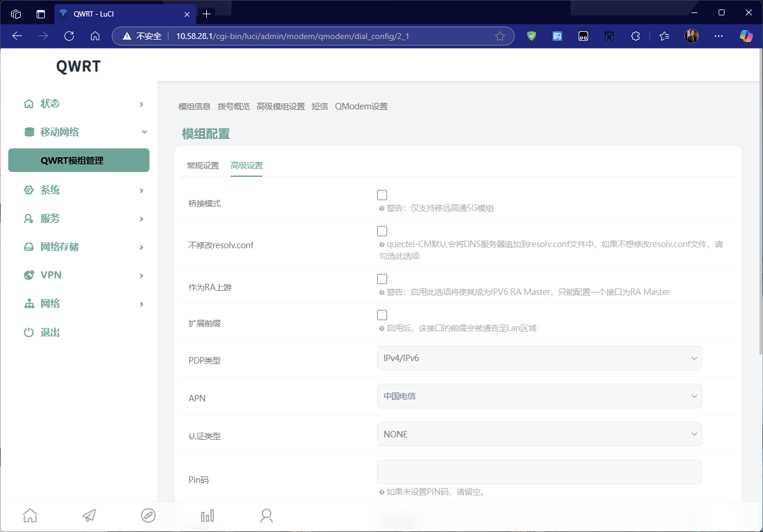Tap the paper plane icon in bottom bar
The width and height of the screenshot is (763, 532).
(x=89, y=515)
